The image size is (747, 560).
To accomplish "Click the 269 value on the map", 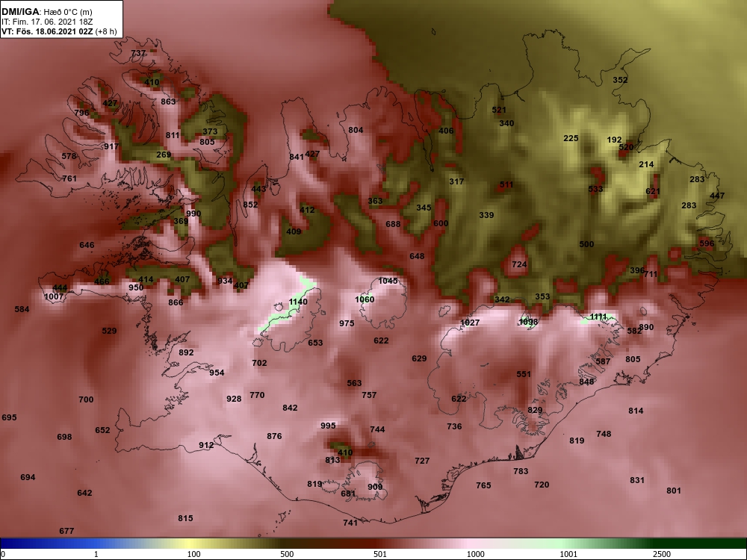I will (164, 155).
